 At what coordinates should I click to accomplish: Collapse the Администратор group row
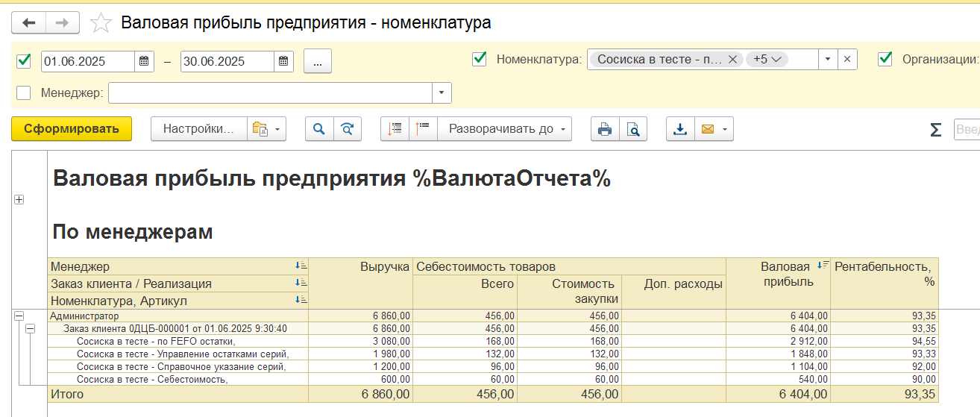(x=19, y=316)
